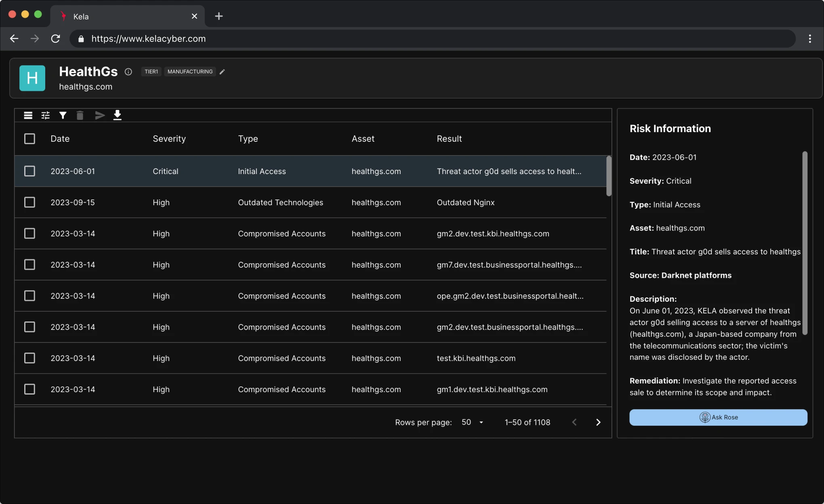Click the Risk Information panel scrollbar
This screenshot has height=504, width=824.
pos(805,243)
